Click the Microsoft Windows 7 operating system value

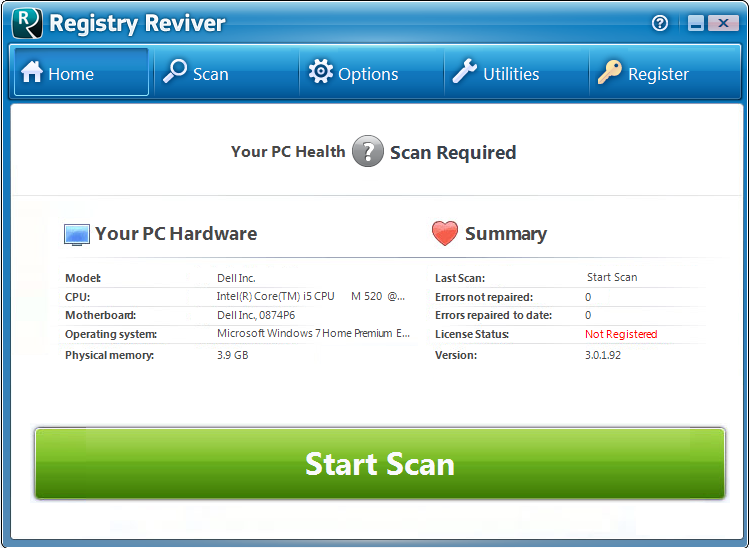(x=313, y=334)
